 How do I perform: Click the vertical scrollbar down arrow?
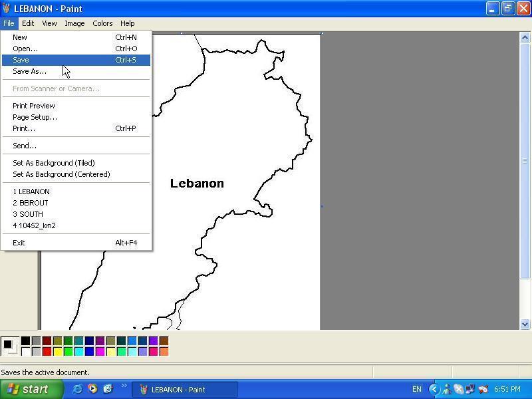pos(525,324)
